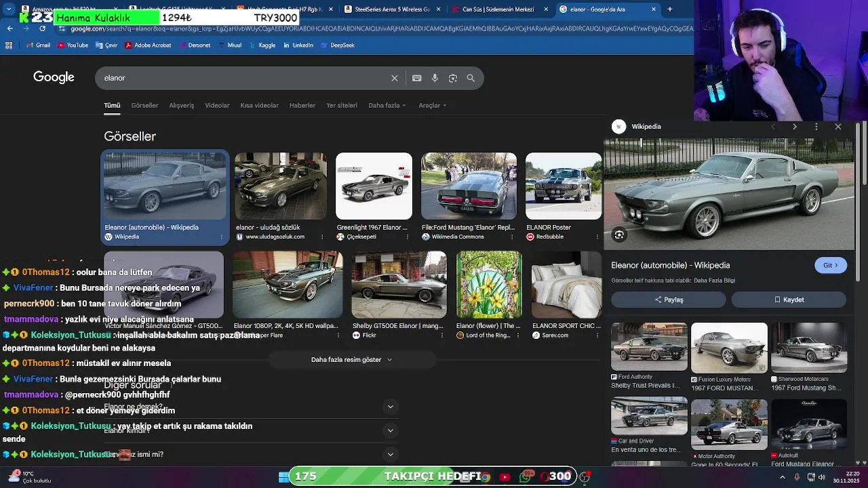This screenshot has height=488, width=868.
Task: Open Google Lens image search
Action: coord(453,78)
